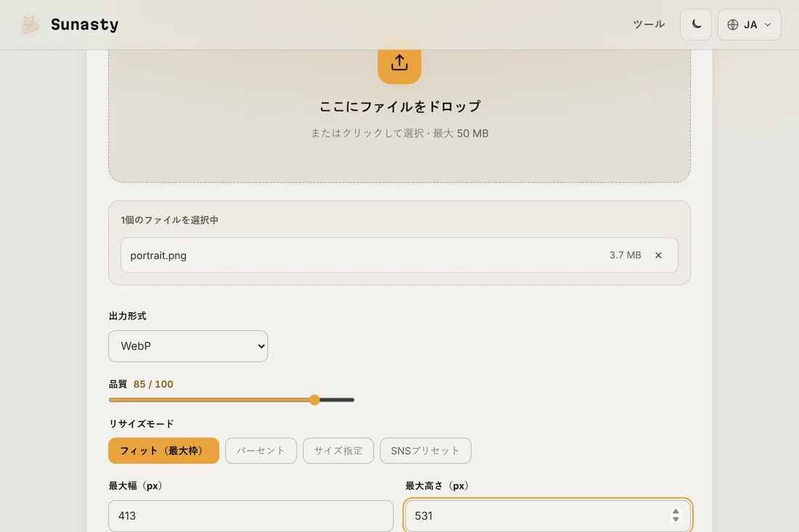Click the 最大高さ stepper arrows

click(x=676, y=515)
